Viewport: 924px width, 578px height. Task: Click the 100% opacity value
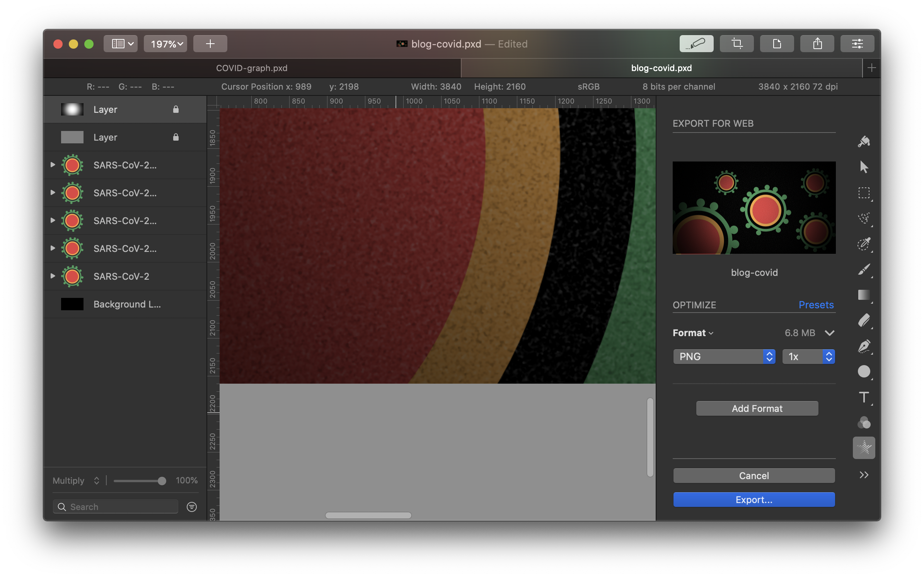pyautogui.click(x=187, y=480)
